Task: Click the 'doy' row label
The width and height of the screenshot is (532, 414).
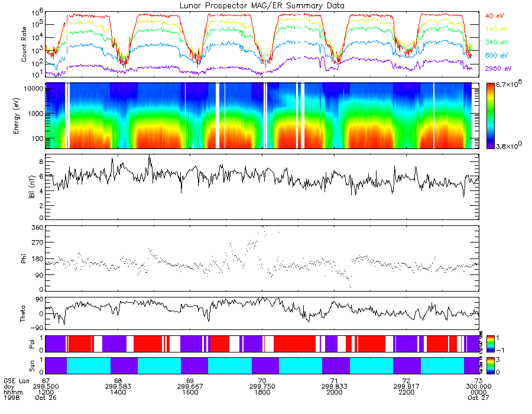Action: point(9,387)
